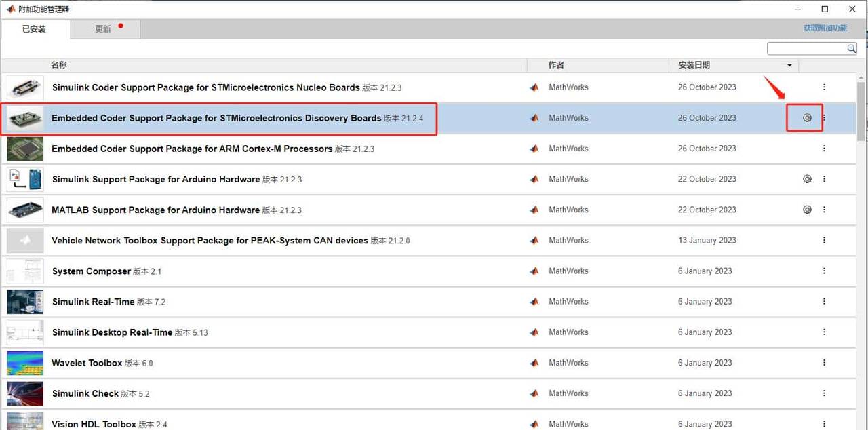
Task: Click MathWorks logo in Simulink Check row
Action: (x=534, y=393)
